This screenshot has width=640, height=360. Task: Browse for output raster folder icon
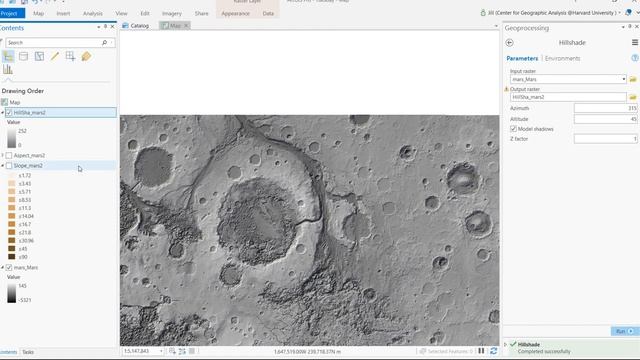pyautogui.click(x=633, y=97)
